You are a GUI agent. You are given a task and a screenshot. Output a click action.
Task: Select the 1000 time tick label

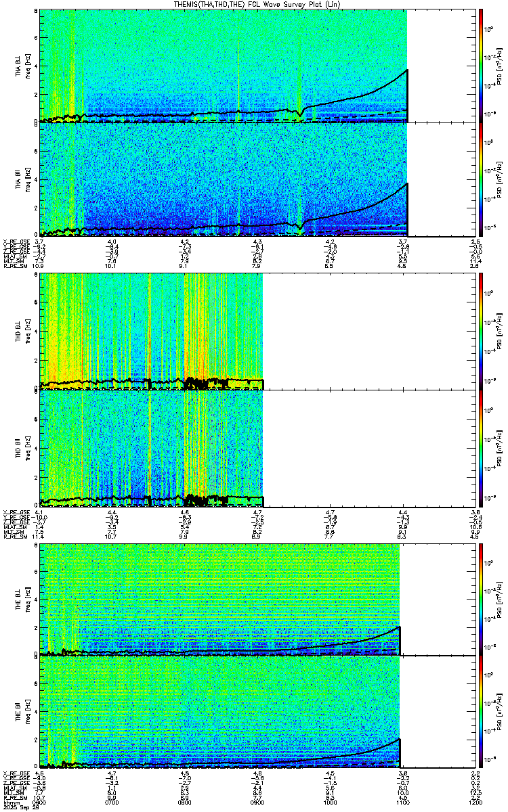click(x=331, y=803)
